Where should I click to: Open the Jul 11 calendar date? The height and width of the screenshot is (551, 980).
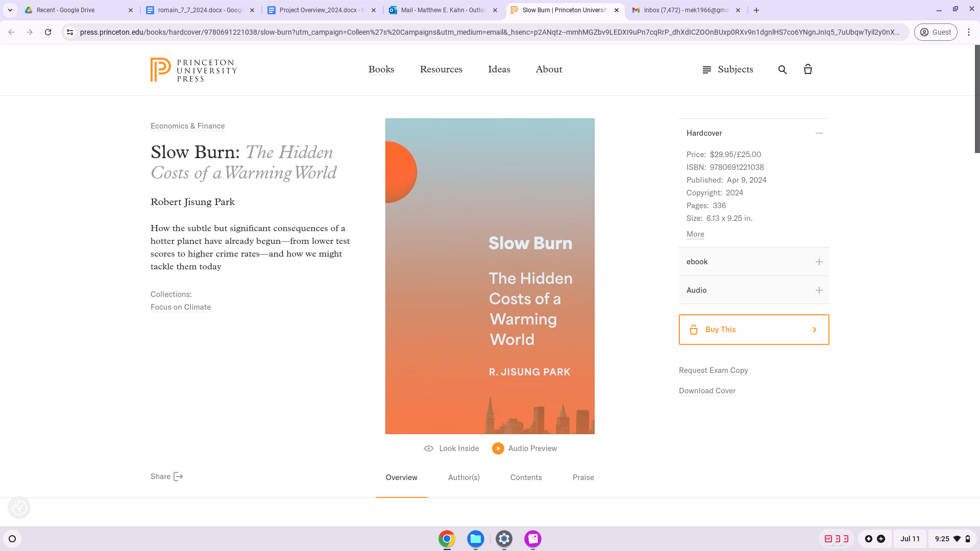point(910,539)
